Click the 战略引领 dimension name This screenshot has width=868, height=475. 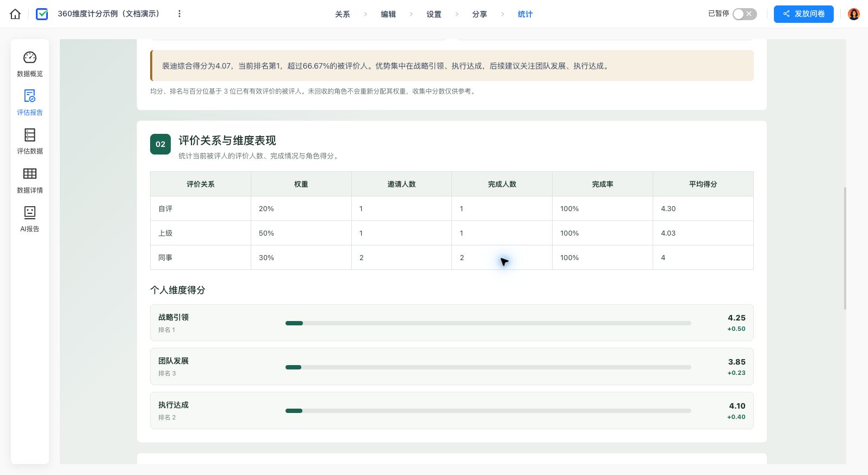[173, 317]
